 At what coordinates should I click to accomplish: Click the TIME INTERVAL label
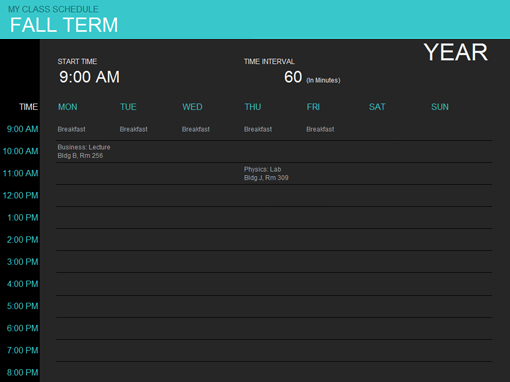coord(269,61)
